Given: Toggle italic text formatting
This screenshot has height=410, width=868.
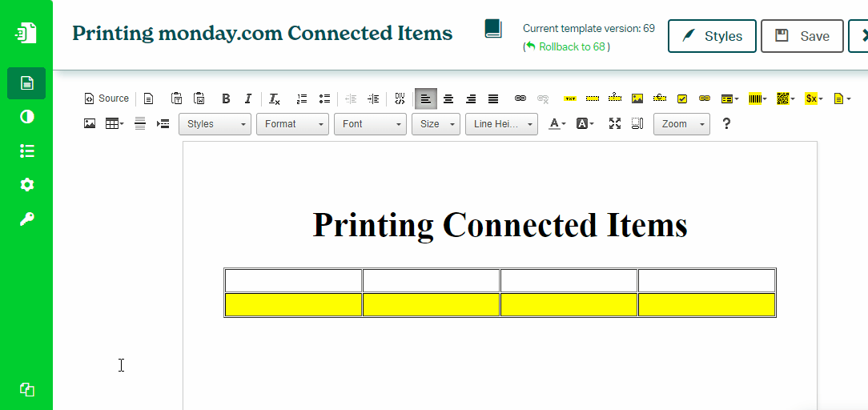Looking at the screenshot, I should pos(248,98).
